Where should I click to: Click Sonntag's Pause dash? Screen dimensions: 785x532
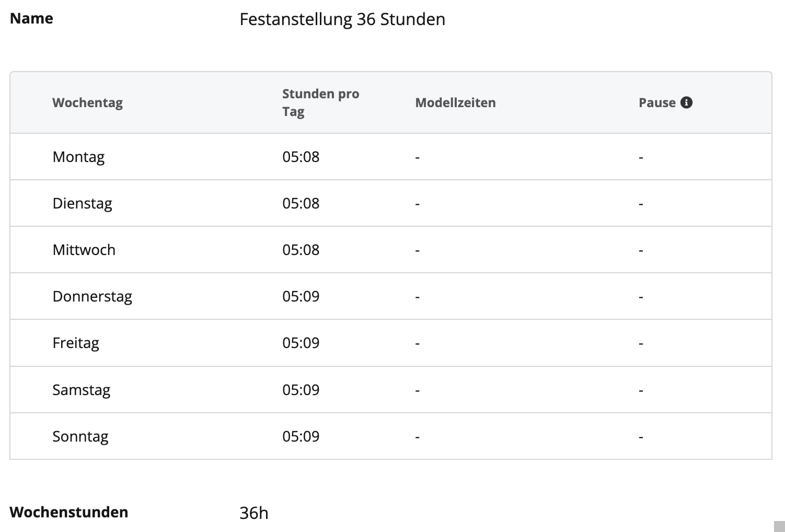click(641, 437)
